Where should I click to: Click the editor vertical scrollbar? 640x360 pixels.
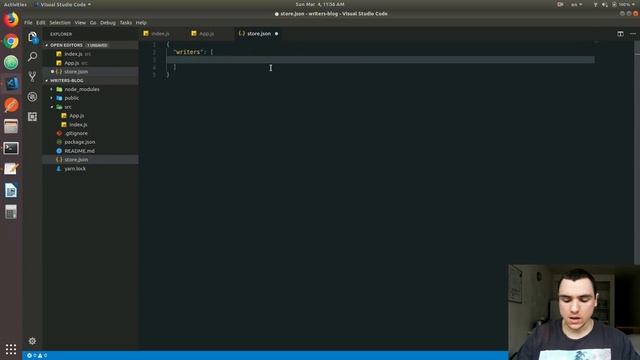[x=637, y=153]
